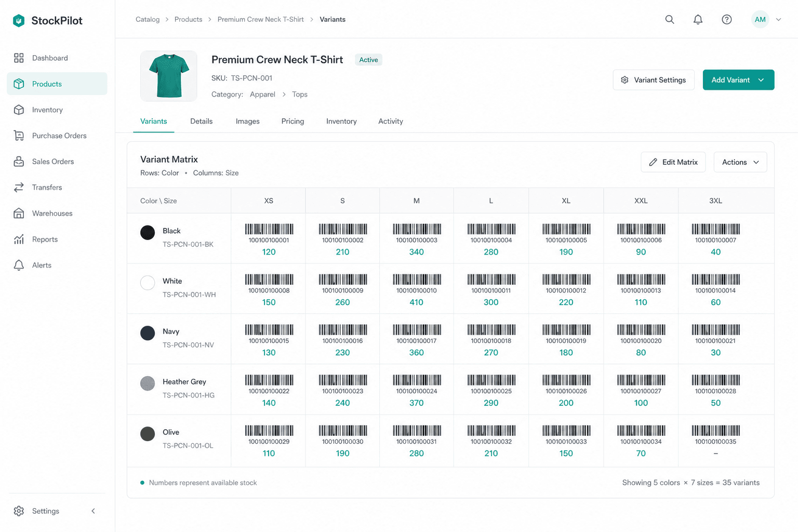Click the Olive color swatch
Viewport: 798px width, 532px height.
pos(148,434)
